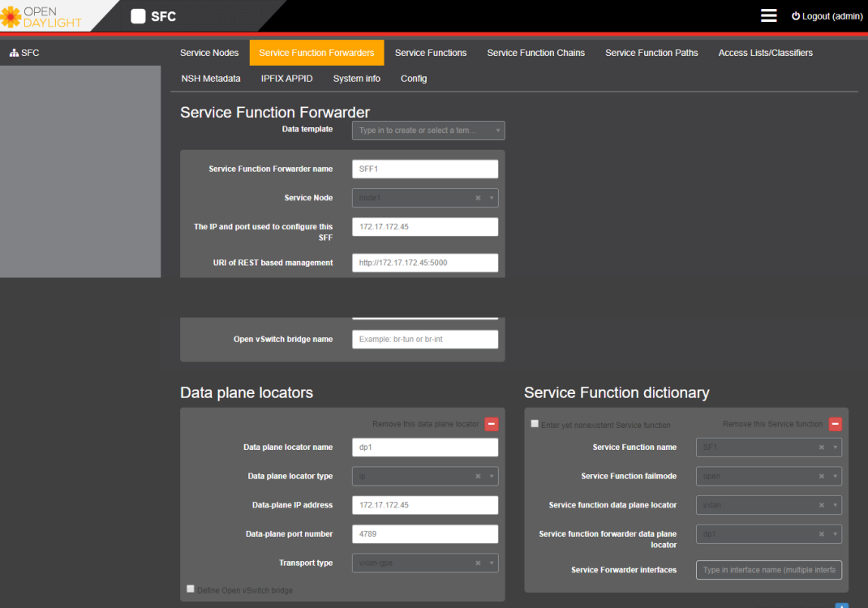Viewport: 868px width, 608px height.
Task: Expand Service function forwarder data plane locator dropdown
Action: tap(836, 534)
